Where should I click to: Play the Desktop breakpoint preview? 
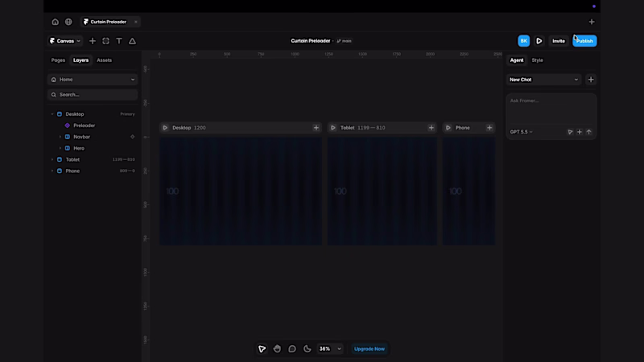click(x=165, y=128)
